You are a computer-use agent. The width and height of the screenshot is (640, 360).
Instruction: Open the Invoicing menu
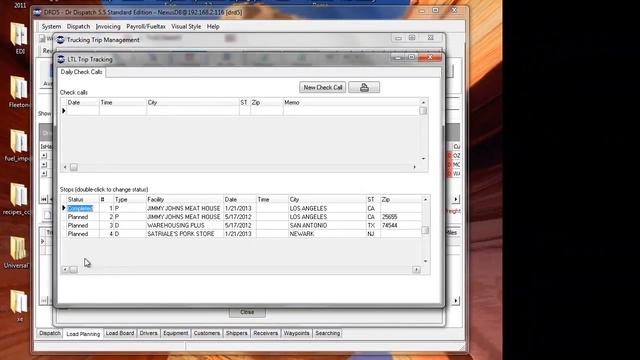pos(108,27)
